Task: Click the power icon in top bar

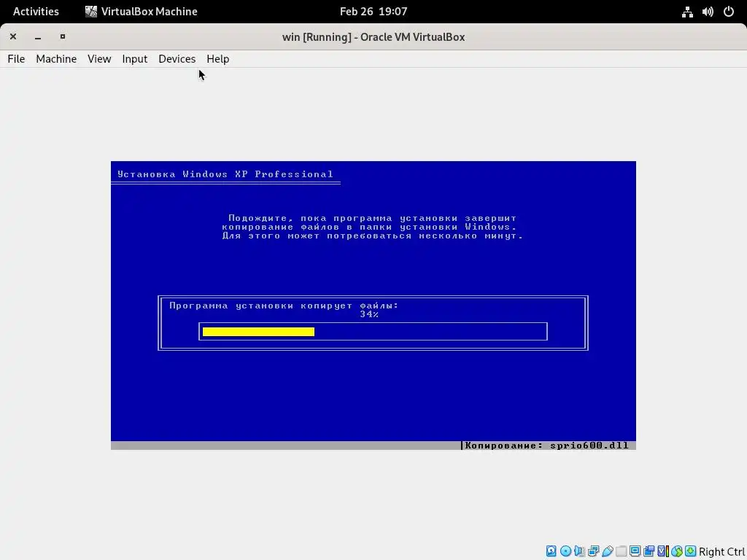Action: (x=729, y=12)
